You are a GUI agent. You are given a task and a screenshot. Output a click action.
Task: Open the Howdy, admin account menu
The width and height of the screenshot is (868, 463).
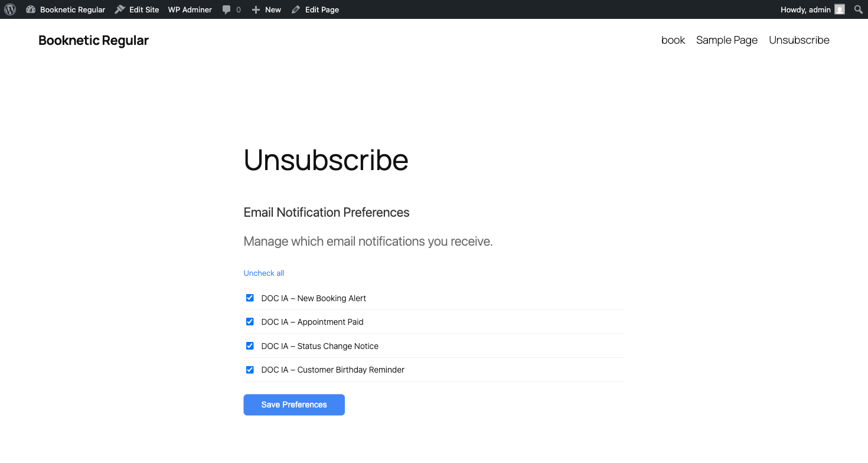click(x=806, y=9)
